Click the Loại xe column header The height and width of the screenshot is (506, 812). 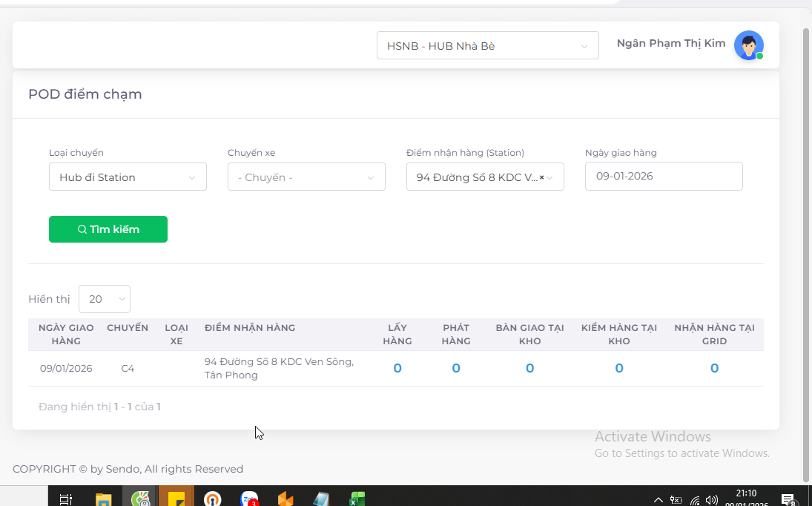tap(176, 335)
